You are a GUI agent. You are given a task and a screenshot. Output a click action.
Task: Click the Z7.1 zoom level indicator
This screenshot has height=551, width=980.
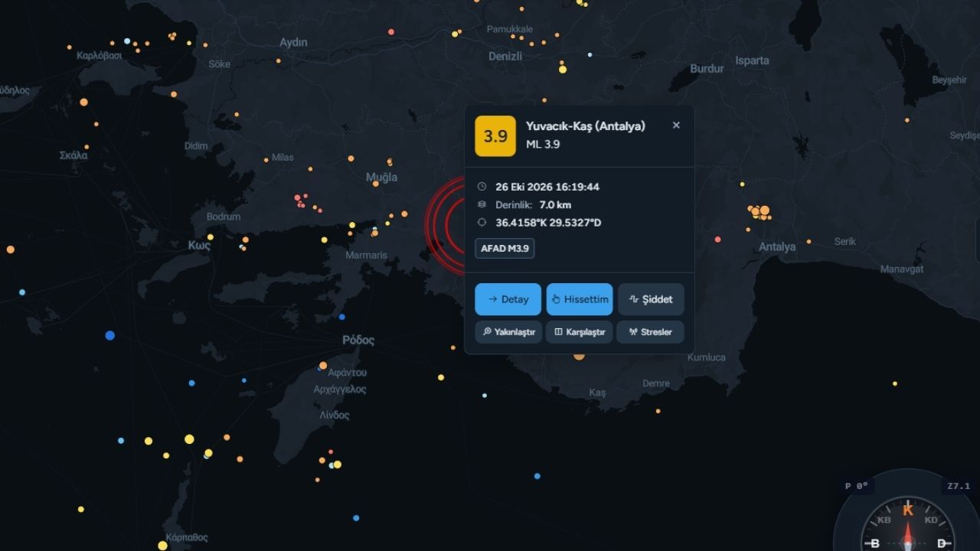[x=959, y=486]
